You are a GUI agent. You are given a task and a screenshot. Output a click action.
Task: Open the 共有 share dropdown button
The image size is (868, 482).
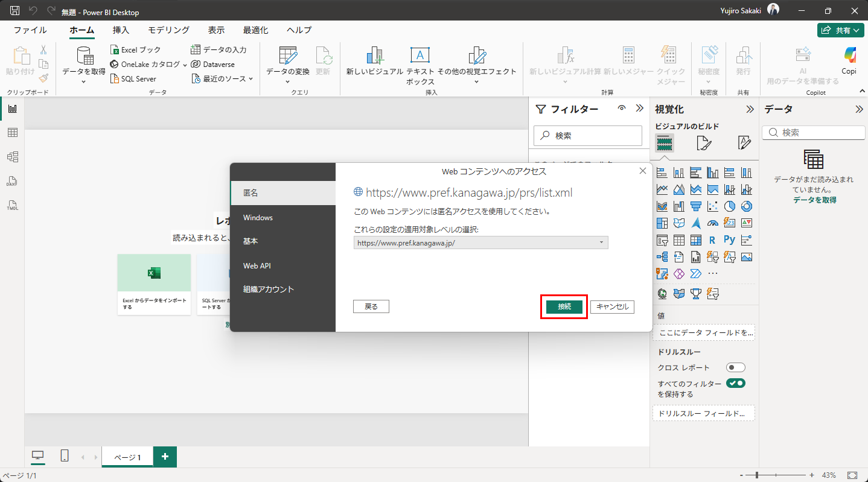coord(841,30)
